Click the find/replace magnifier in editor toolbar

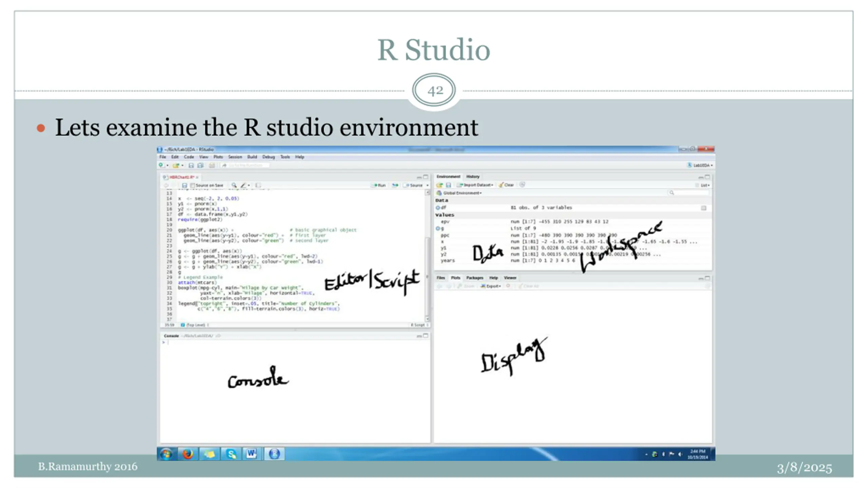(x=234, y=185)
